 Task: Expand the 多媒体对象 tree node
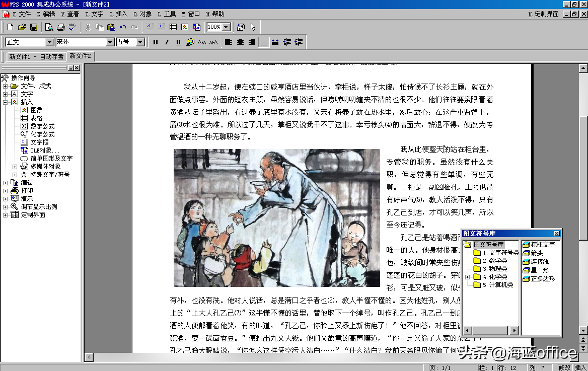pos(15,167)
